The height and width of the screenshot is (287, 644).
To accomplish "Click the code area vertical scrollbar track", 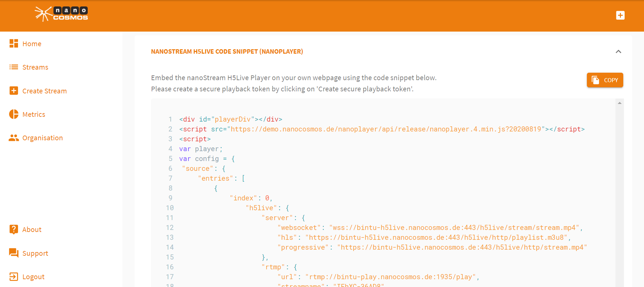I will (x=620, y=196).
